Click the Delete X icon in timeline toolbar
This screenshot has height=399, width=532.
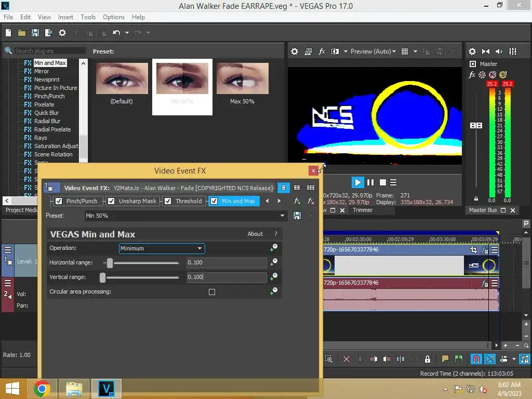[347, 359]
